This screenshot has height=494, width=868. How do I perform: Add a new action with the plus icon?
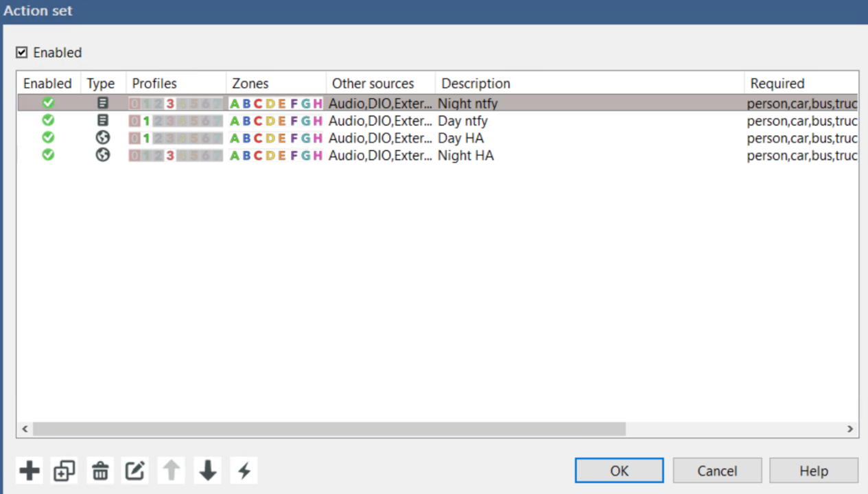click(x=29, y=470)
